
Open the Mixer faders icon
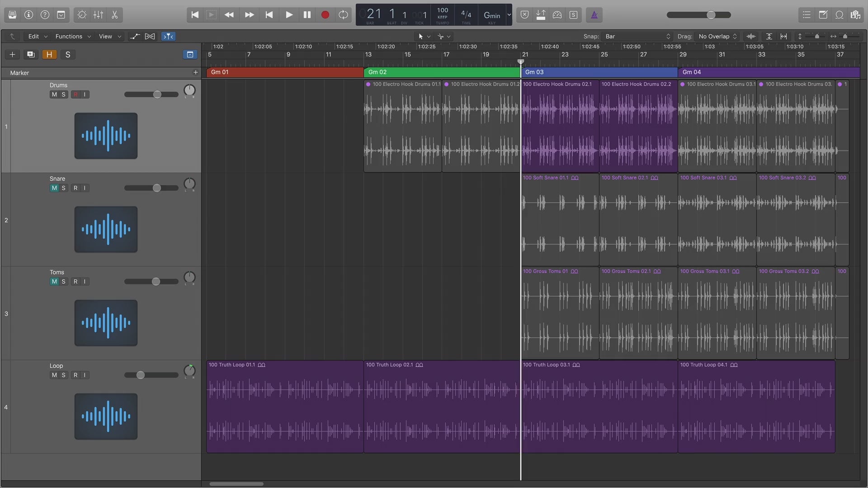pos(98,15)
